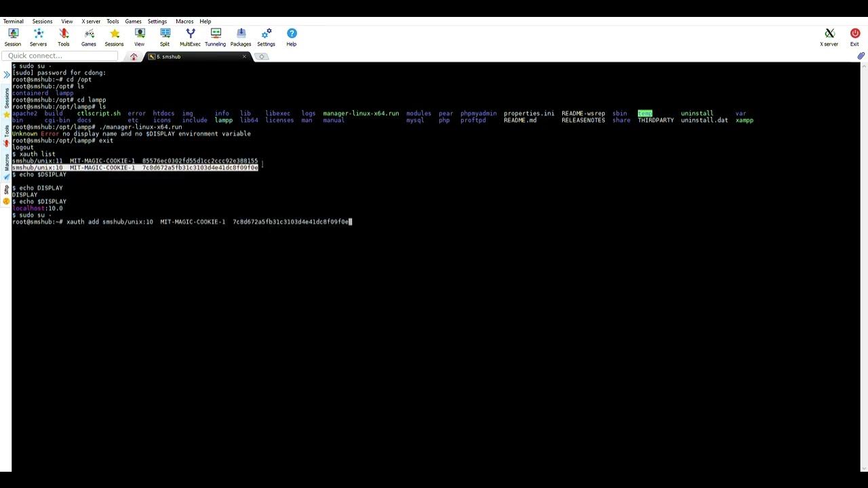The width and height of the screenshot is (868, 488).
Task: Click 'RELEASENOTES' file name
Action: pos(583,120)
